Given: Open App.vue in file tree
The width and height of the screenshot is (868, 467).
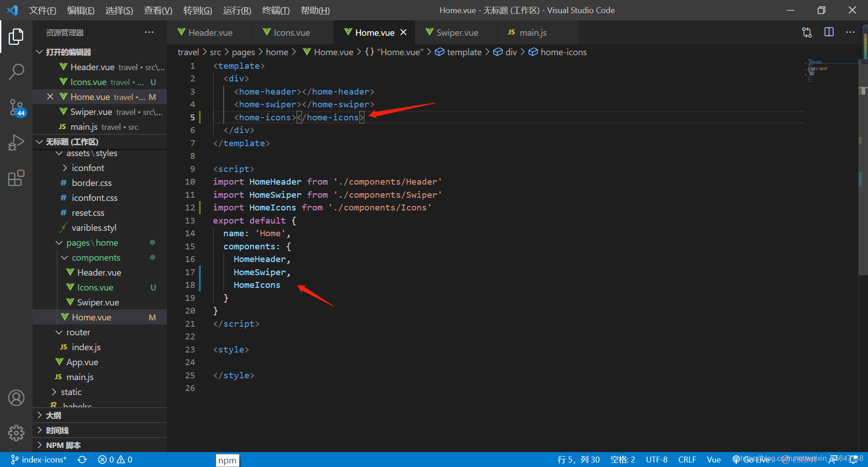Looking at the screenshot, I should 99,362.
